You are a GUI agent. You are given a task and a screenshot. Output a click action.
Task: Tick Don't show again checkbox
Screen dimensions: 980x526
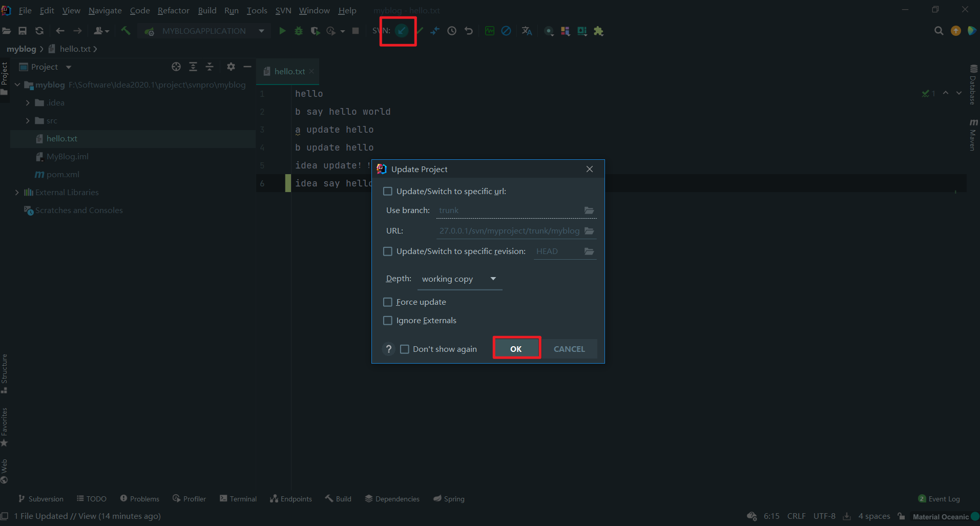[405, 349]
